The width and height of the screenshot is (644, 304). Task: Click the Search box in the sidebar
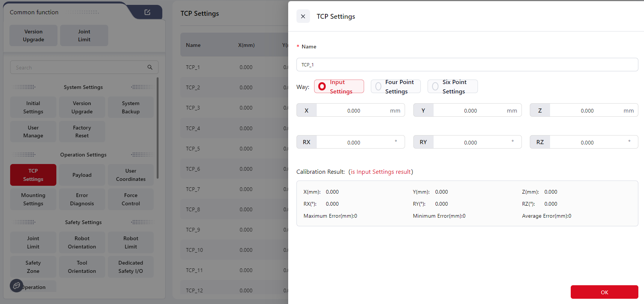[79, 68]
